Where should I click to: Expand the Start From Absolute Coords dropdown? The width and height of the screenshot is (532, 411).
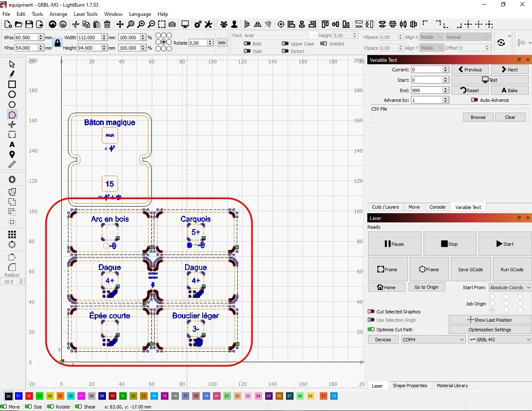tap(510, 287)
